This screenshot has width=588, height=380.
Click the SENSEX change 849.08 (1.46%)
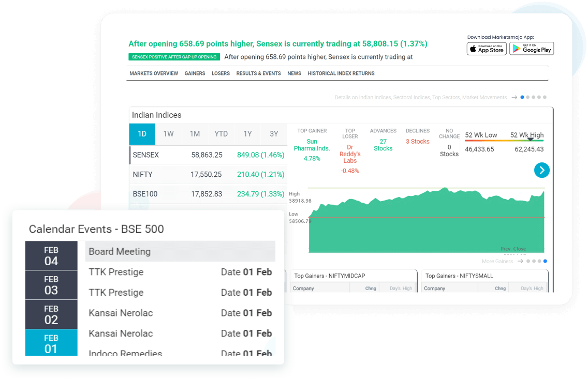click(261, 155)
